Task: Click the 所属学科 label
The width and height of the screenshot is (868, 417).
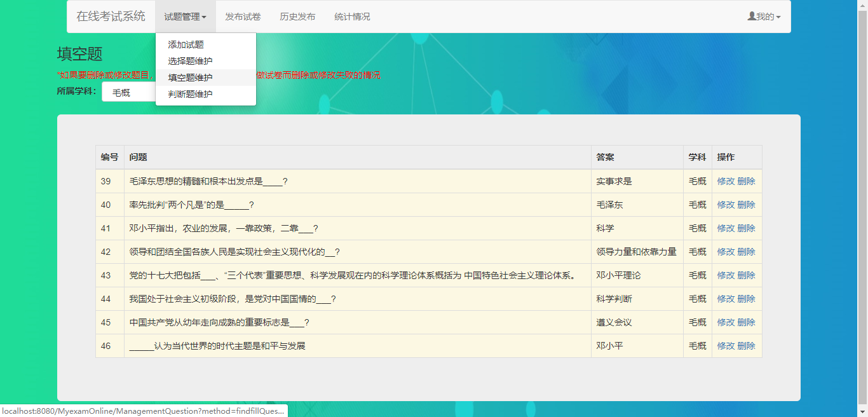Action: coord(77,92)
